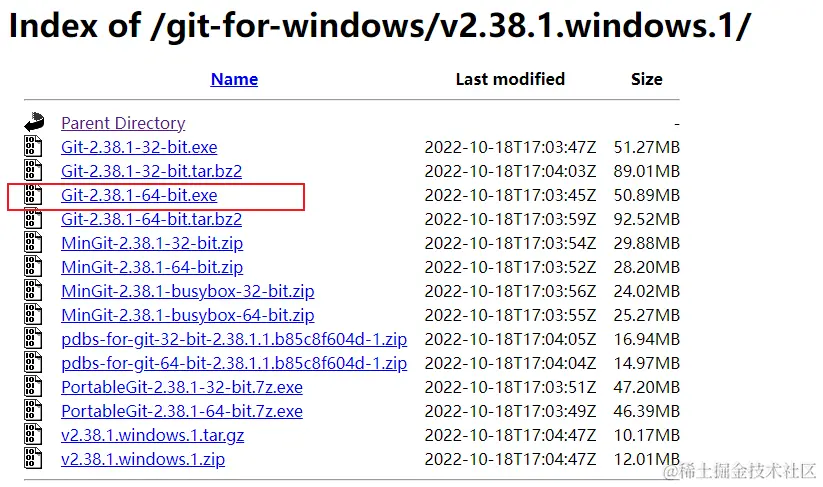Viewport: 823px width, 487px height.
Task: Click the file icon beside v2.38.1.windows.1.zip
Action: (x=33, y=459)
